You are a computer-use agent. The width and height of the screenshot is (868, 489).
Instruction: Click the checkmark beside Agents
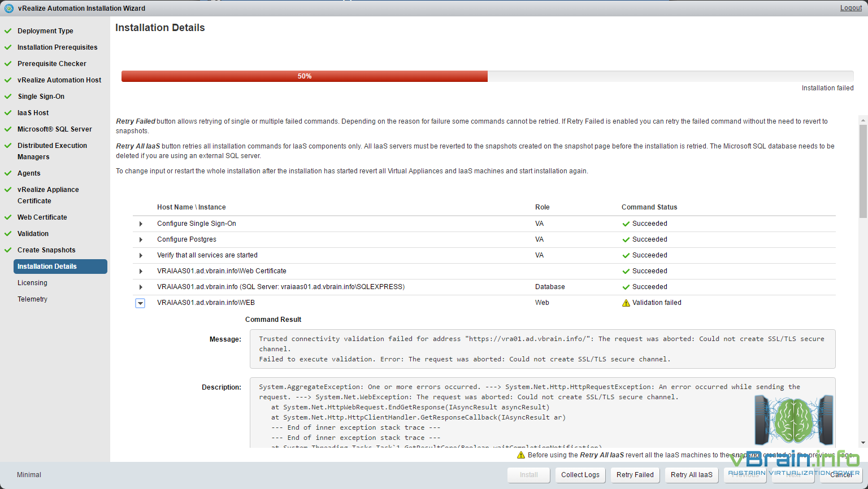[x=8, y=173]
